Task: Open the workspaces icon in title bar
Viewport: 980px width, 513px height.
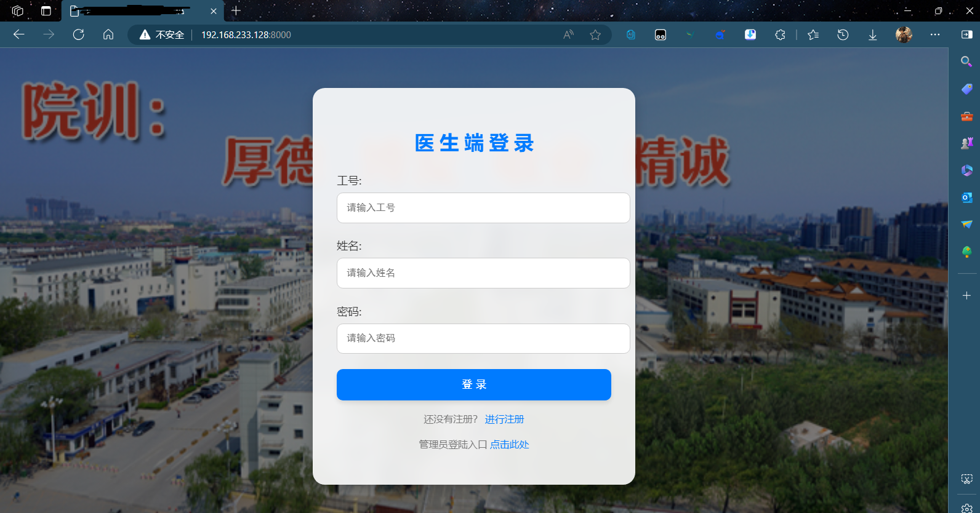Action: click(x=17, y=11)
